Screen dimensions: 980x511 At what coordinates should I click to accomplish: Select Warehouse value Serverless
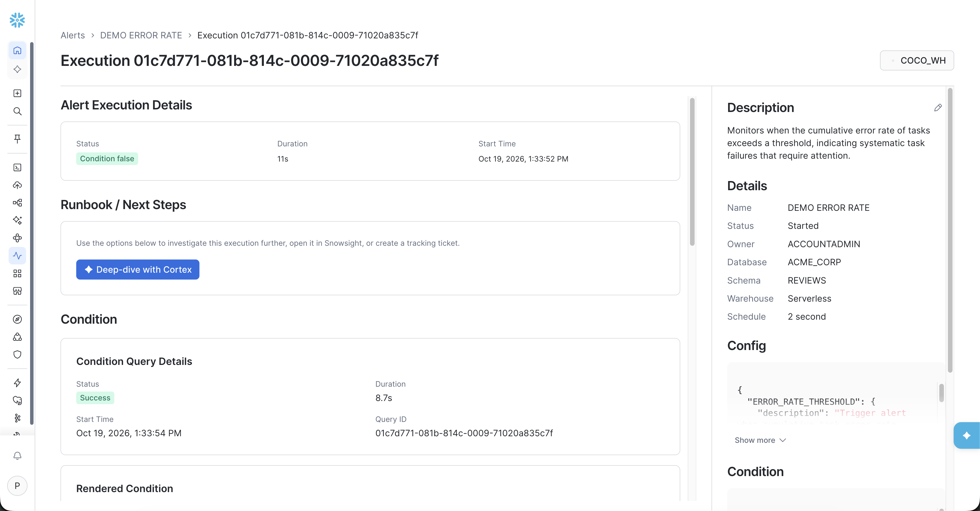tap(809, 298)
